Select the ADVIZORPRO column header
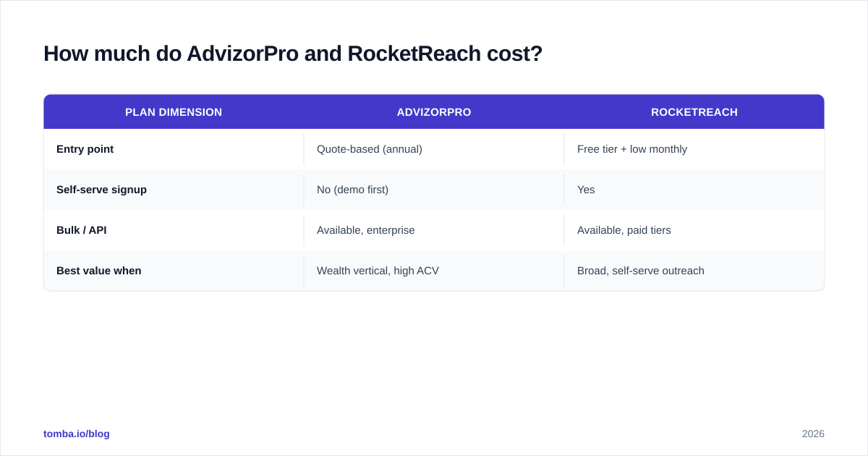The width and height of the screenshot is (868, 456). (x=434, y=112)
